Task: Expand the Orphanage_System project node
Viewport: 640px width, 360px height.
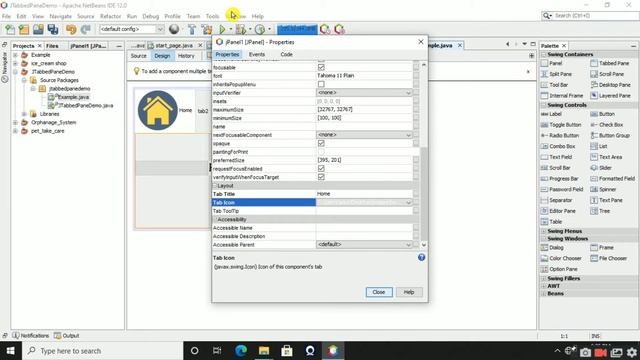Action: tap(16, 122)
